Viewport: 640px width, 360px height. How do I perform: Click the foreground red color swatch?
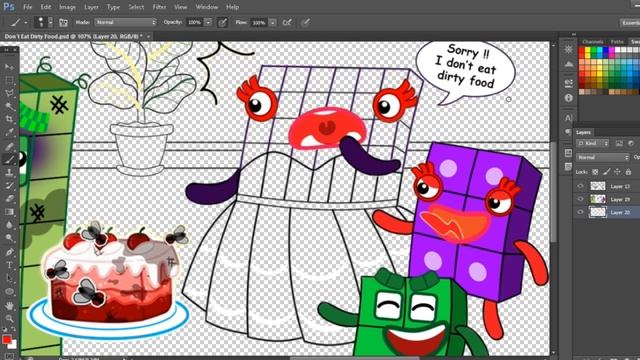pyautogui.click(x=7, y=340)
